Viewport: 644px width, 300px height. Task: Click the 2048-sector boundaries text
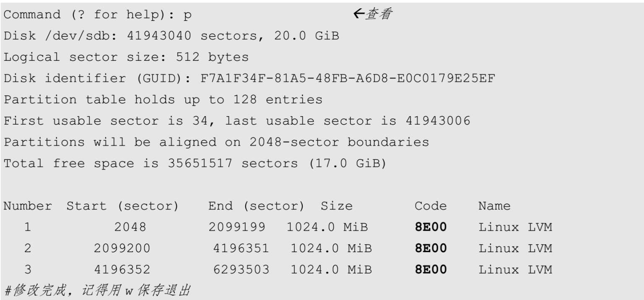click(x=339, y=142)
